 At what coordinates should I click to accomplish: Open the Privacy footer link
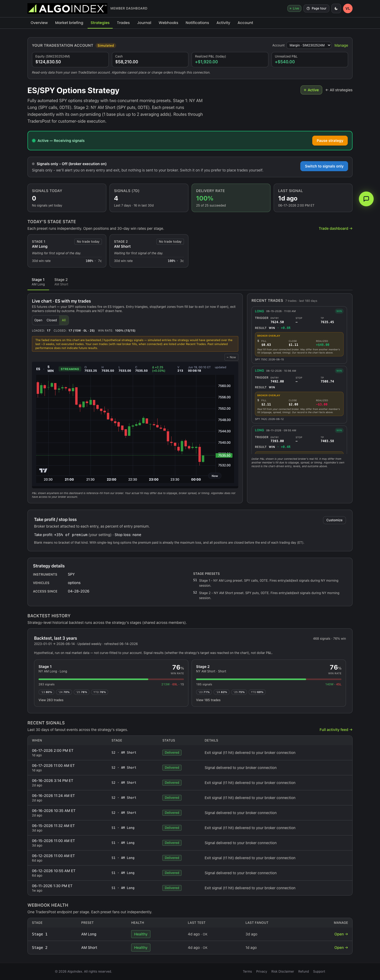(262, 971)
